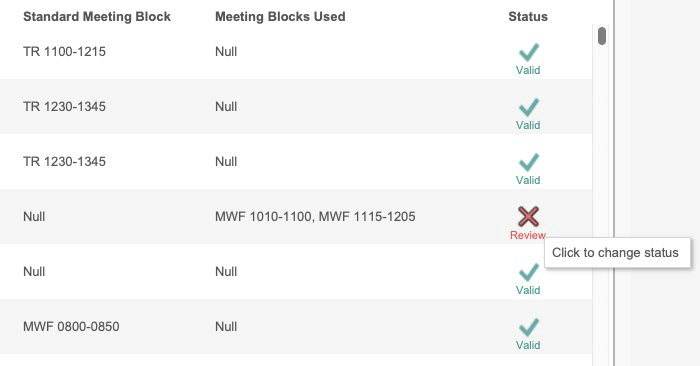700x366 pixels.
Task: Toggle the Valid checkmark for TR 1100-1215
Action: (x=529, y=52)
